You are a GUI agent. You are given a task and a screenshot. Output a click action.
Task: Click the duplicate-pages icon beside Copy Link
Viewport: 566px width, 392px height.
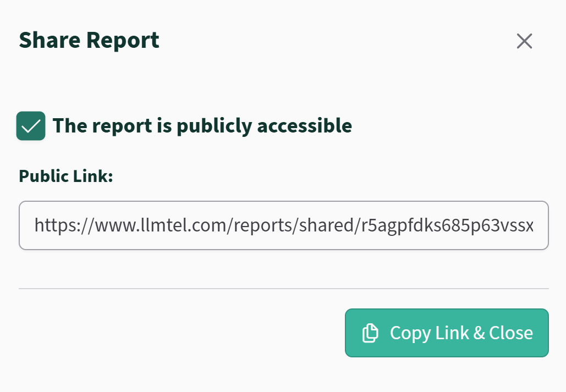coord(370,333)
